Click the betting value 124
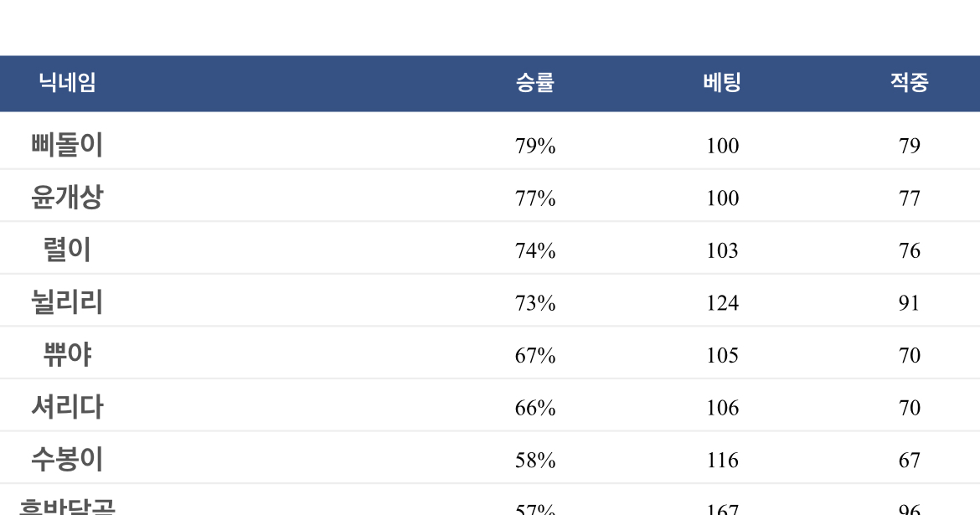This screenshot has width=980, height=515. 723,303
